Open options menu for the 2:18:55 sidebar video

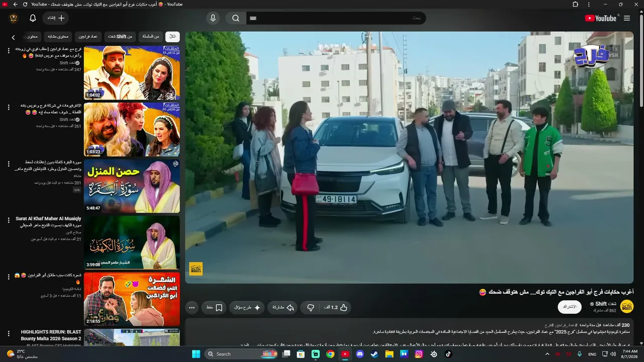tap(9, 277)
